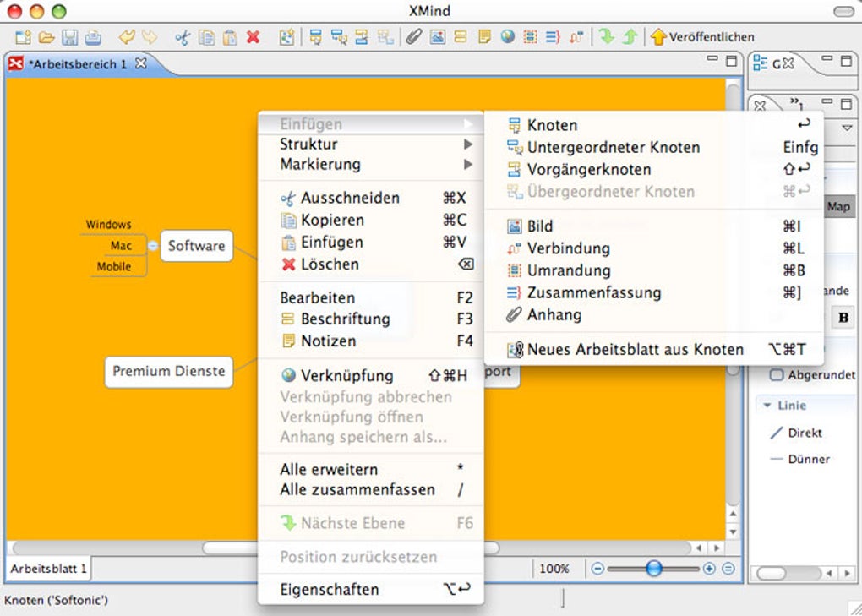862x616 pixels.
Task: Click the insert image toolbar icon
Action: (438, 37)
